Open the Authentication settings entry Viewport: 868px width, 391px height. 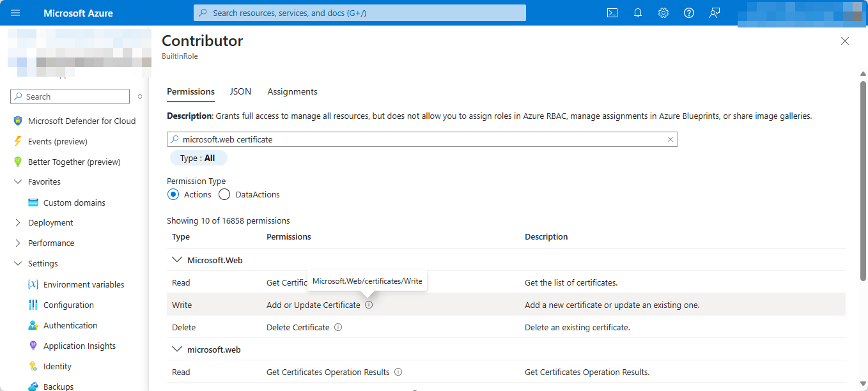[70, 325]
